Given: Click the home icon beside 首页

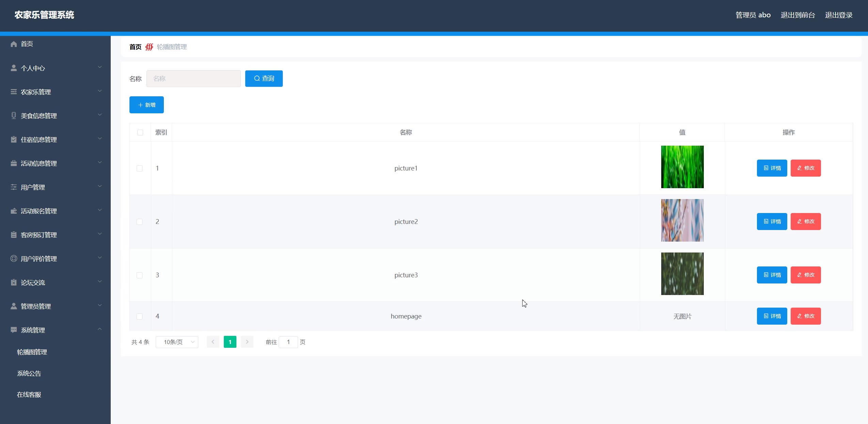Looking at the screenshot, I should pyautogui.click(x=14, y=44).
